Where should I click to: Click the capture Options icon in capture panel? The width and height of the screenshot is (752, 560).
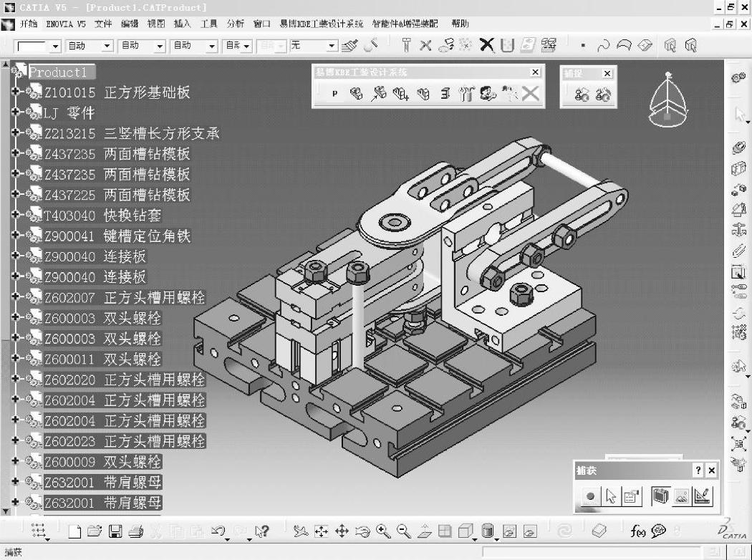[x=631, y=496]
